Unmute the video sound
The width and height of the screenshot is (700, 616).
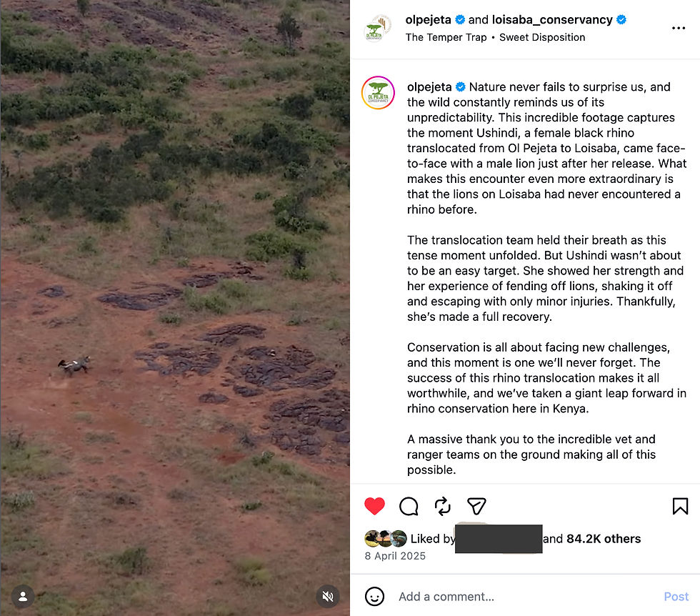point(328,596)
